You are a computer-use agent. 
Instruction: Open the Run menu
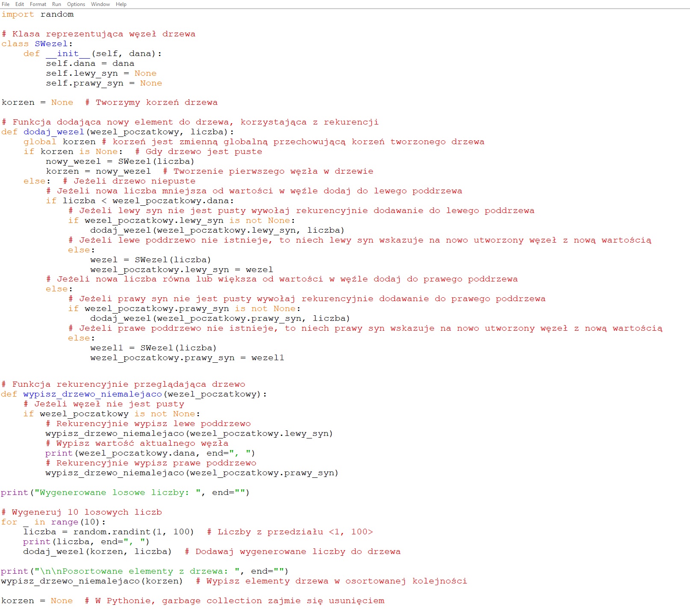click(x=56, y=4)
